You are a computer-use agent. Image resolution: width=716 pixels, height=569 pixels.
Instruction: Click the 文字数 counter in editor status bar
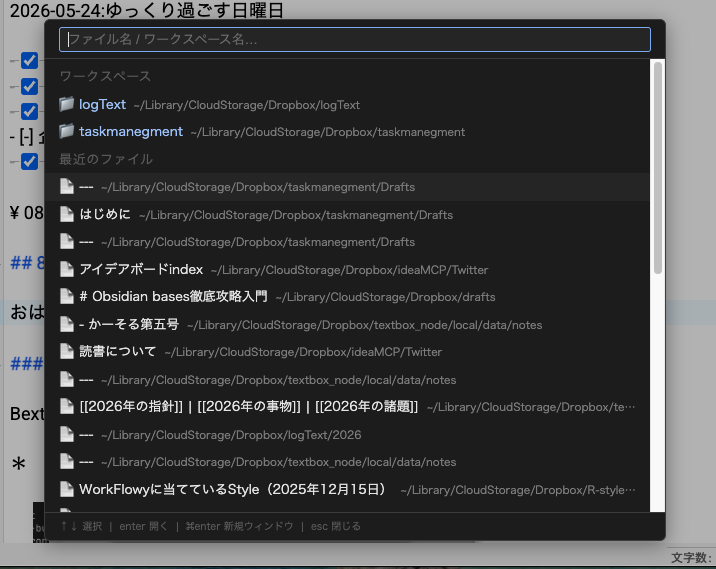click(691, 558)
